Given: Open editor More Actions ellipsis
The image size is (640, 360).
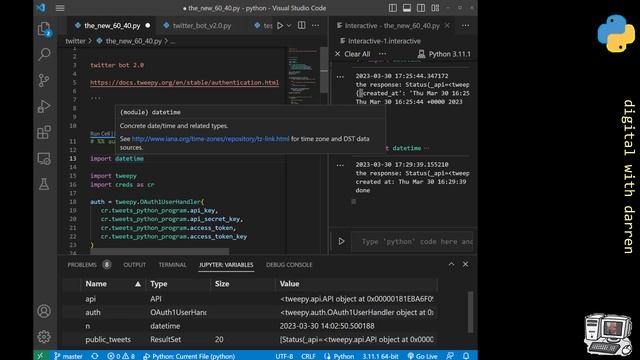Looking at the screenshot, I should point(316,25).
